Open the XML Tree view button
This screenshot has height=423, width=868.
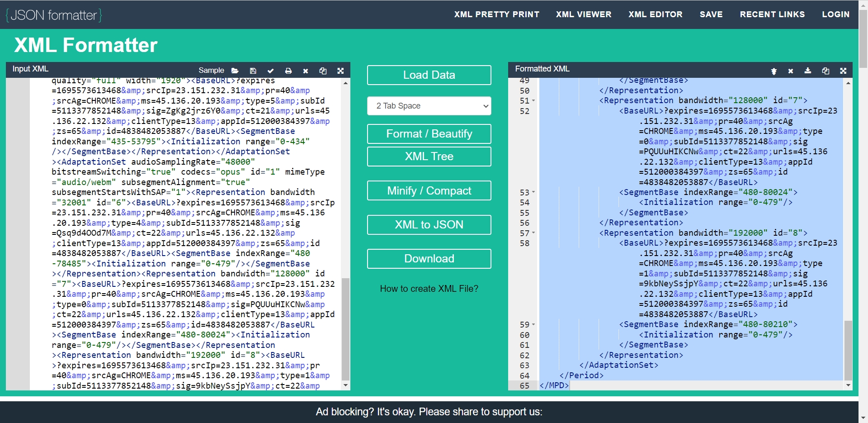point(429,157)
